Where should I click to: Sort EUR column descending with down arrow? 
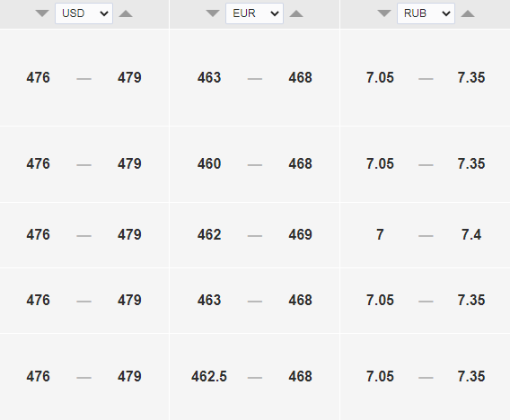pos(213,13)
